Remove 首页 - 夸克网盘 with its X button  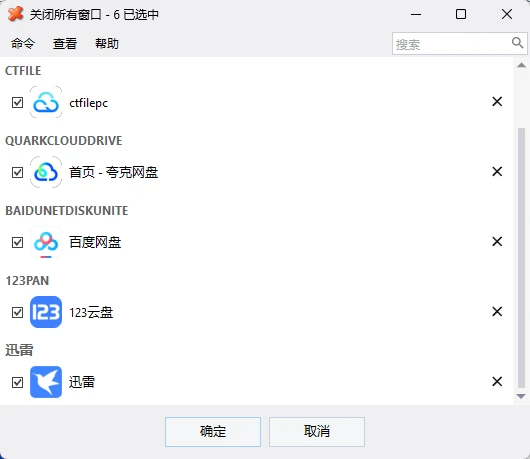coord(497,171)
